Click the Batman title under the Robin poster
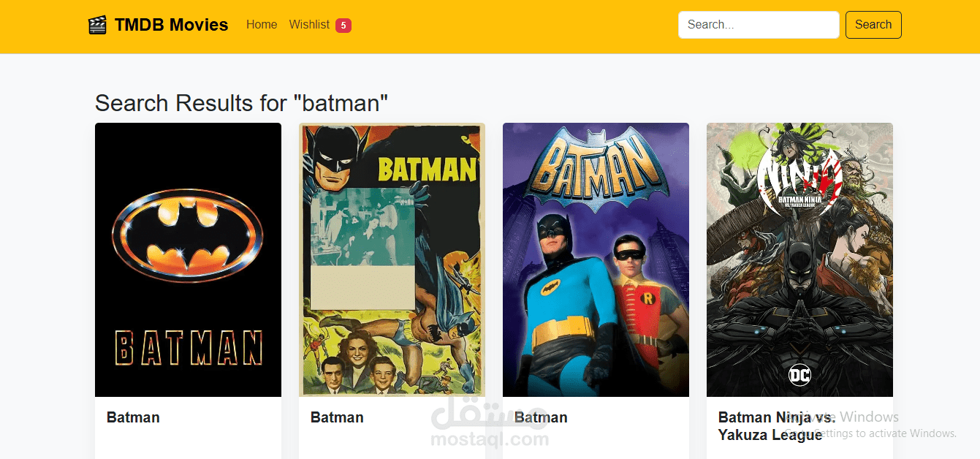 coord(541,417)
